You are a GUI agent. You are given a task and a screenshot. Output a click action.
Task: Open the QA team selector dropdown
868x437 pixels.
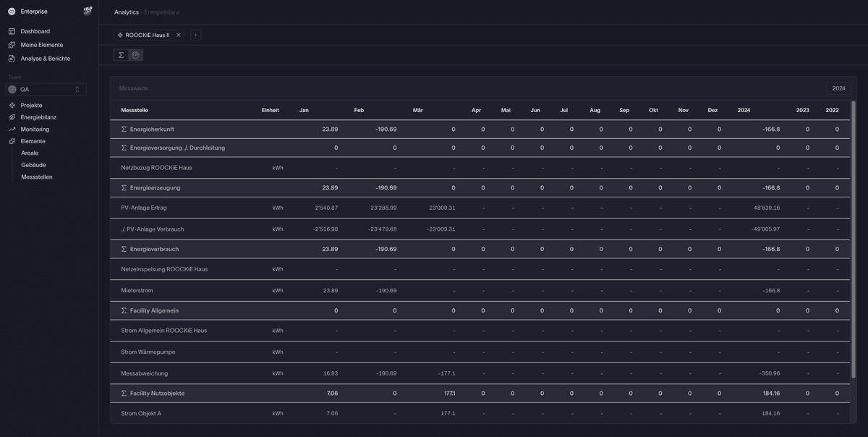tap(46, 90)
